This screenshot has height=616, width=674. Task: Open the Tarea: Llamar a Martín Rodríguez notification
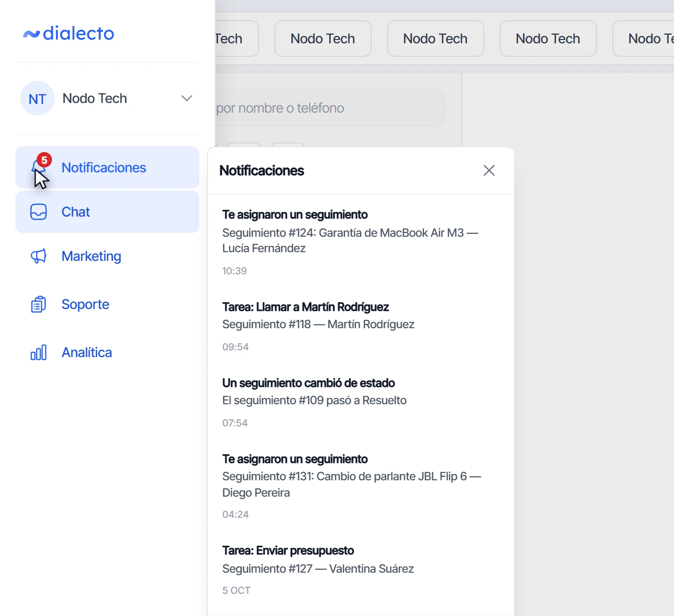tap(361, 326)
